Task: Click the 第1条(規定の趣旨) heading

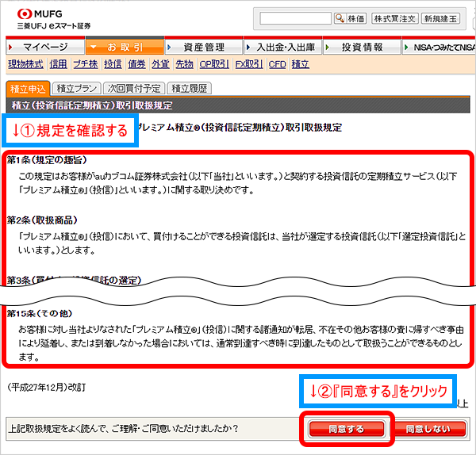Action: pos(47,160)
